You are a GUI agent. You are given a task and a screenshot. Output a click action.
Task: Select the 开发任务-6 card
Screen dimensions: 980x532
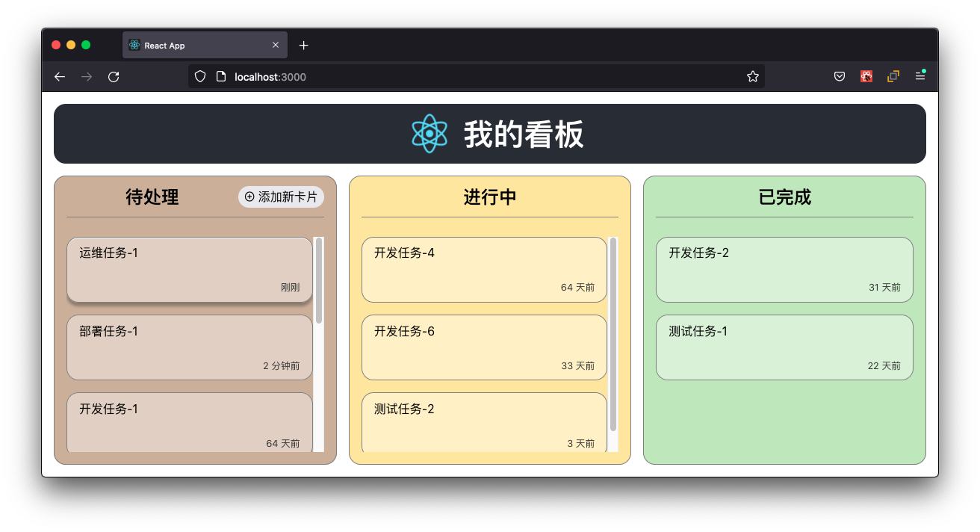pos(484,347)
